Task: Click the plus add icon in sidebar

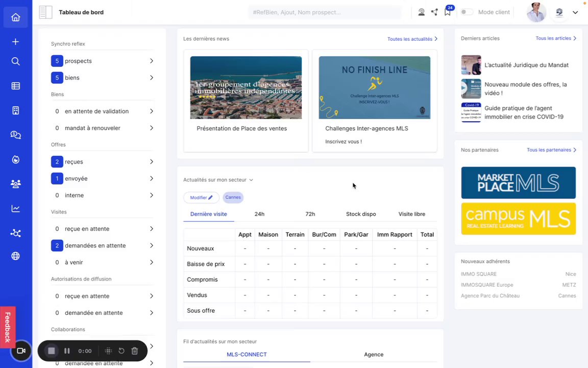Action: click(x=15, y=42)
